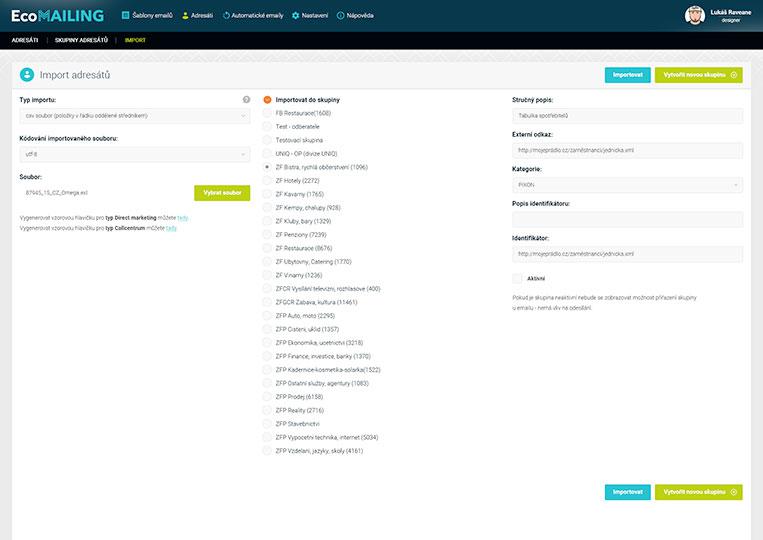Select the FB Restaurace (1608) group
Viewport: 763px width, 540px height.
click(x=268, y=113)
